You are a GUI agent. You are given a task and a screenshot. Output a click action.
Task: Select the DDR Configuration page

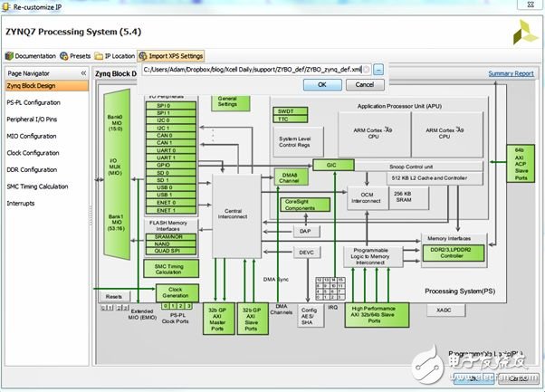32,169
